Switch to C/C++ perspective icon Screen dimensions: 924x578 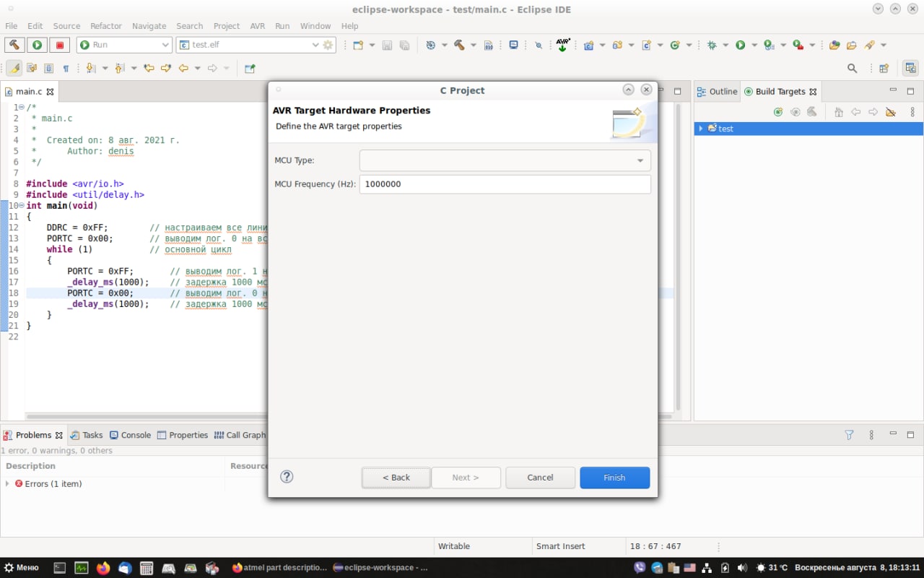click(x=910, y=68)
